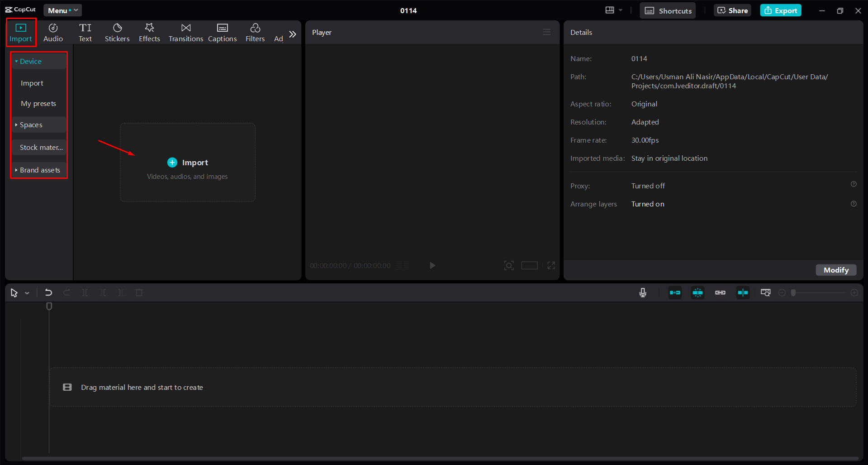Click 'Stay in original location' value
The image size is (868, 465).
(x=669, y=158)
